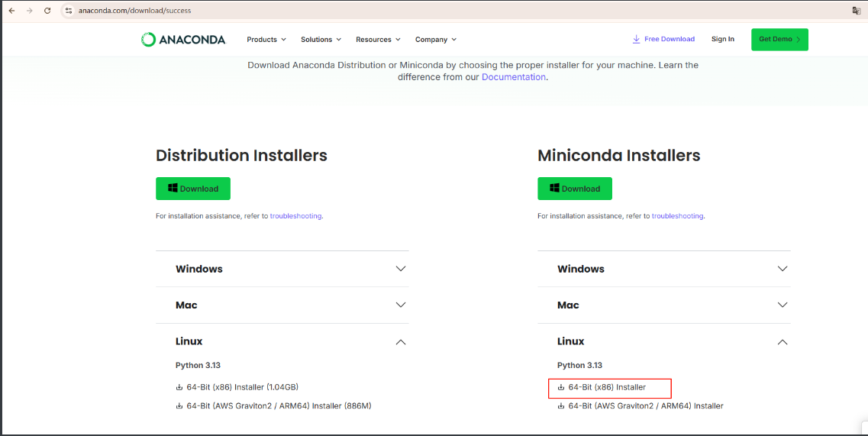Expand the Windows section under Miniconda Installers
The height and width of the screenshot is (436, 868).
point(664,269)
